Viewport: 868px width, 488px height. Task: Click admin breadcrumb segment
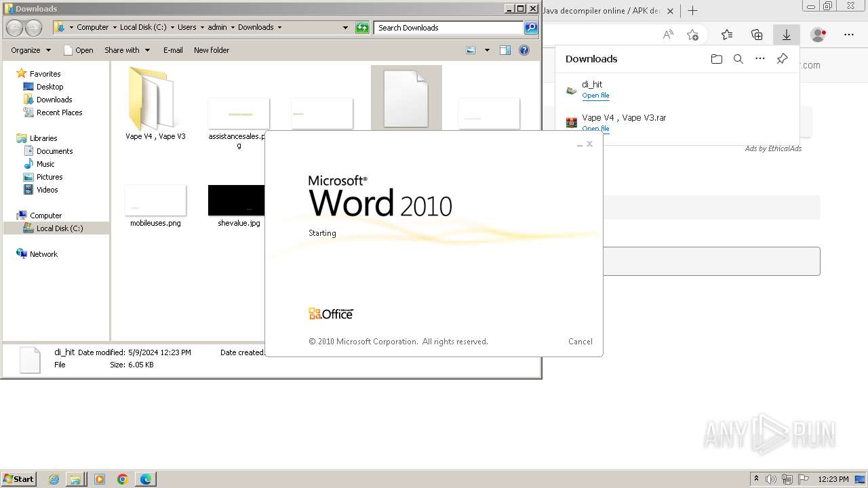click(217, 28)
